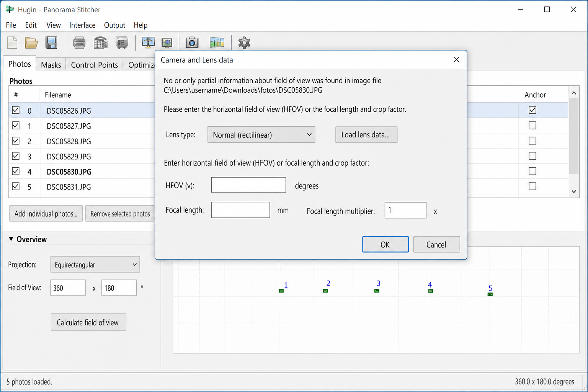Click the third gray machine toolbar icon
This screenshot has width=588, height=392.
(x=122, y=42)
